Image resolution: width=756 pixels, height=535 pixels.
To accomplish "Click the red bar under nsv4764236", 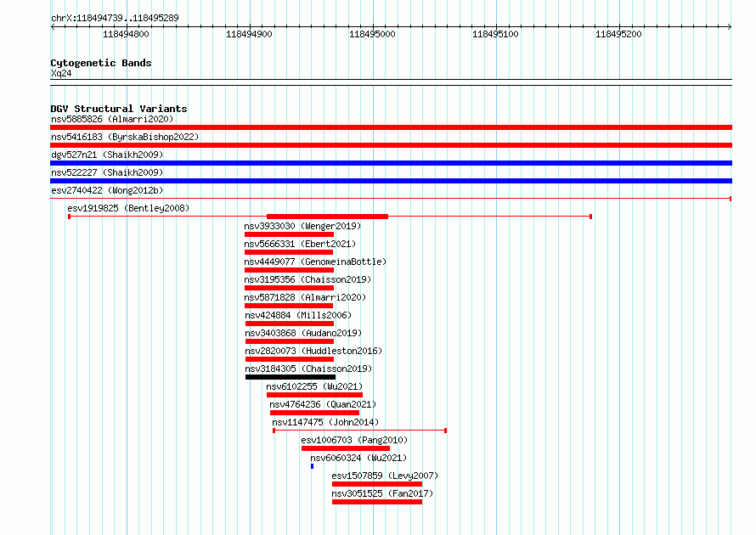I will (315, 413).
